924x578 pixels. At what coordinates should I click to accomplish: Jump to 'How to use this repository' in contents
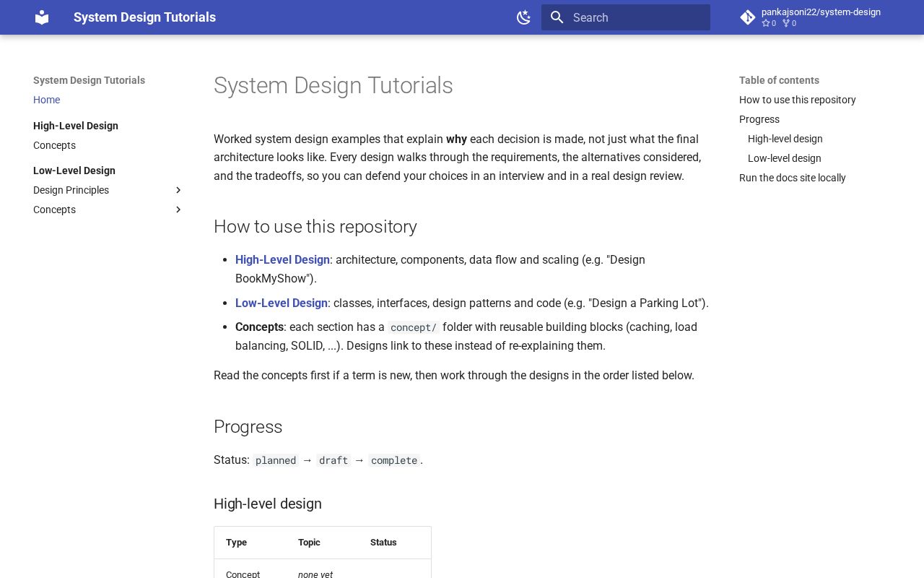point(798,100)
